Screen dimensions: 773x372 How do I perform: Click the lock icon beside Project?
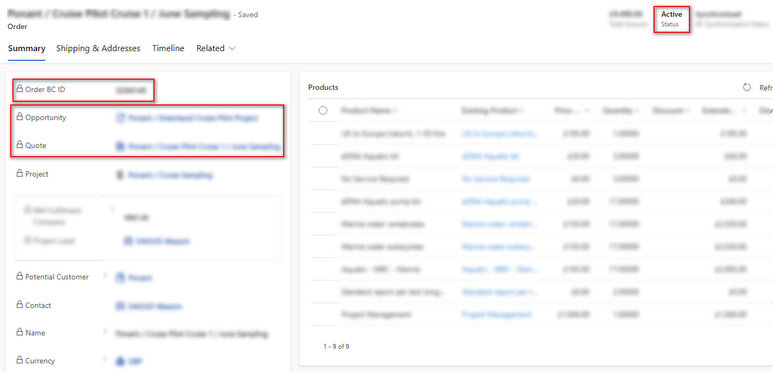(19, 173)
